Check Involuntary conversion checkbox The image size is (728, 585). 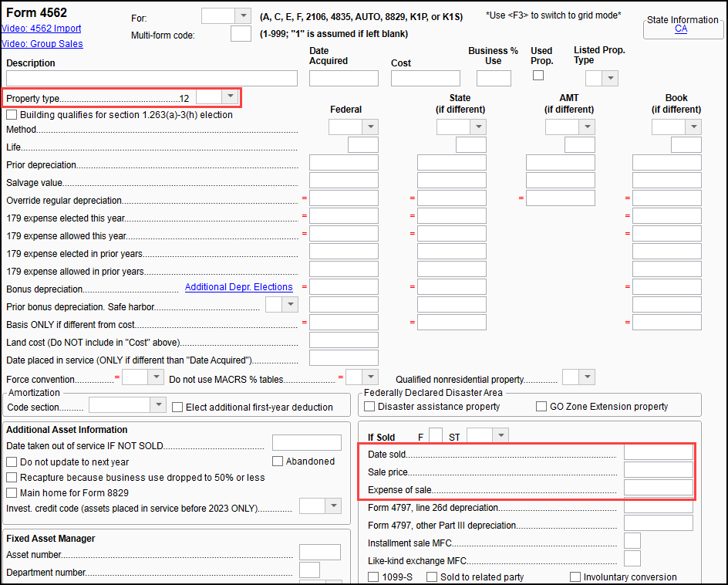click(575, 577)
